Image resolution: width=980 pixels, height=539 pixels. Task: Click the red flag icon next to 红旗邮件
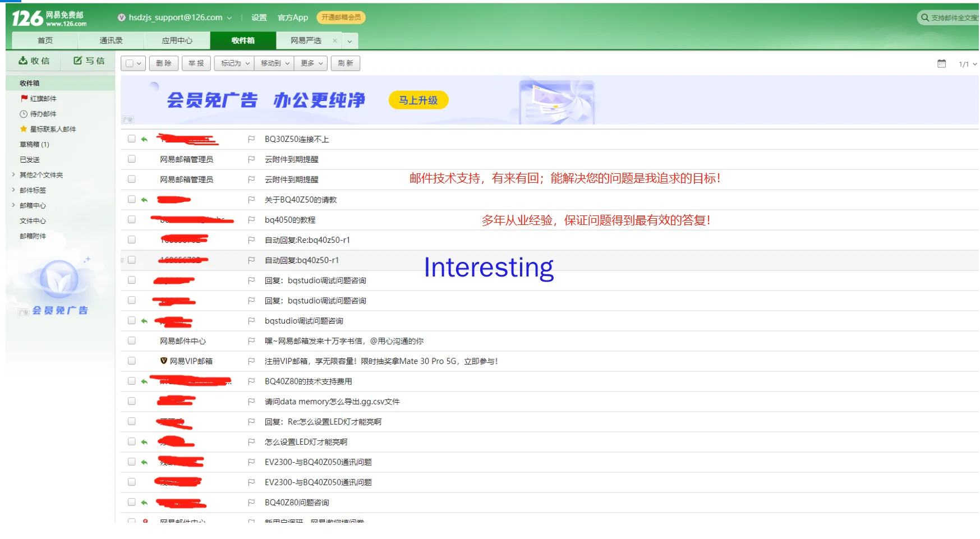(24, 98)
